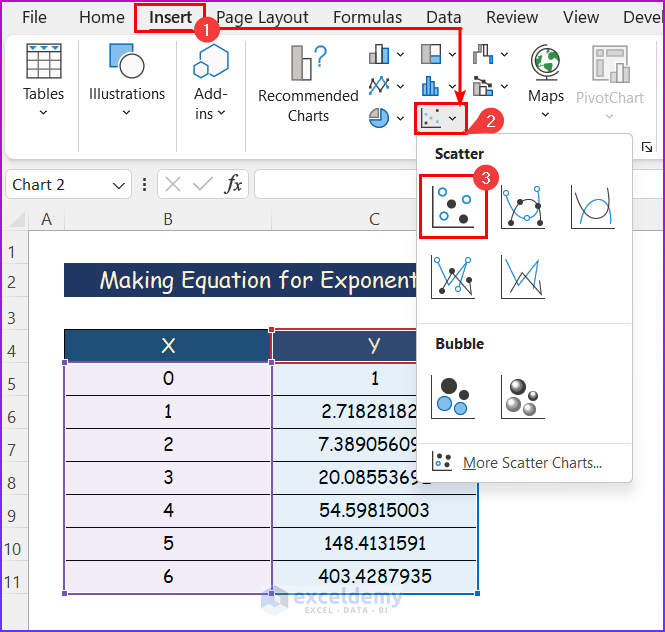665x632 pixels.
Task: Switch to the Data tab
Action: [x=444, y=17]
